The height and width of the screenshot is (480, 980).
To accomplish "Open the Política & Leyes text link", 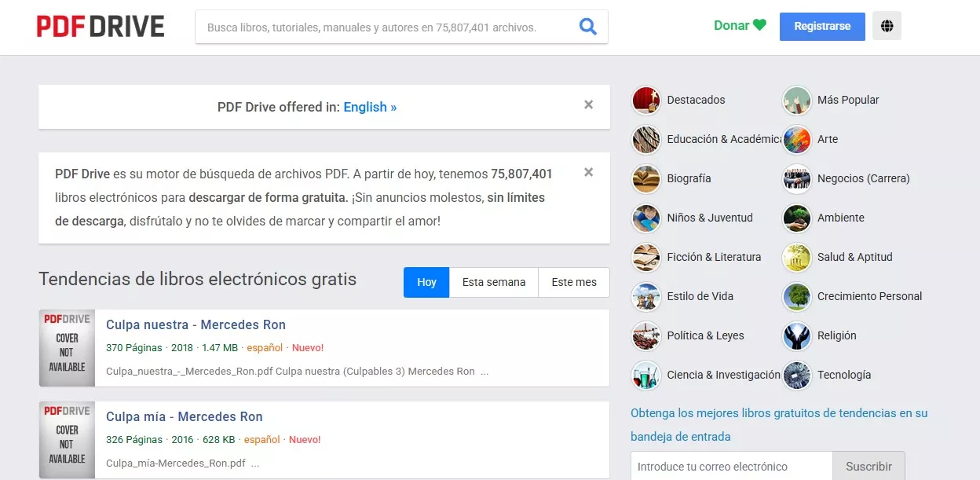I will [x=705, y=335].
